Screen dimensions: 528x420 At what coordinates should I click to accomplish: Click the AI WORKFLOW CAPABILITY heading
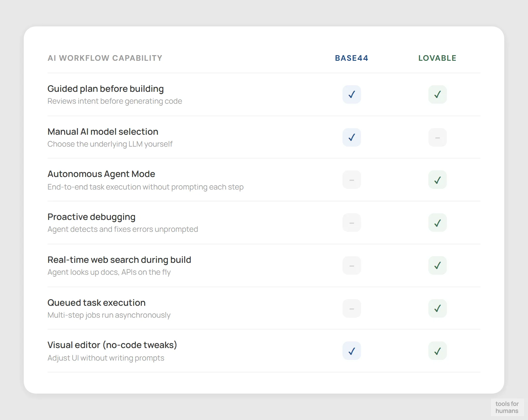point(105,58)
